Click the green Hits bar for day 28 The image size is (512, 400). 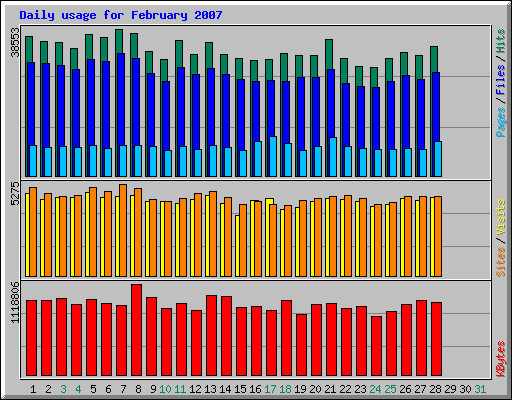434,59
